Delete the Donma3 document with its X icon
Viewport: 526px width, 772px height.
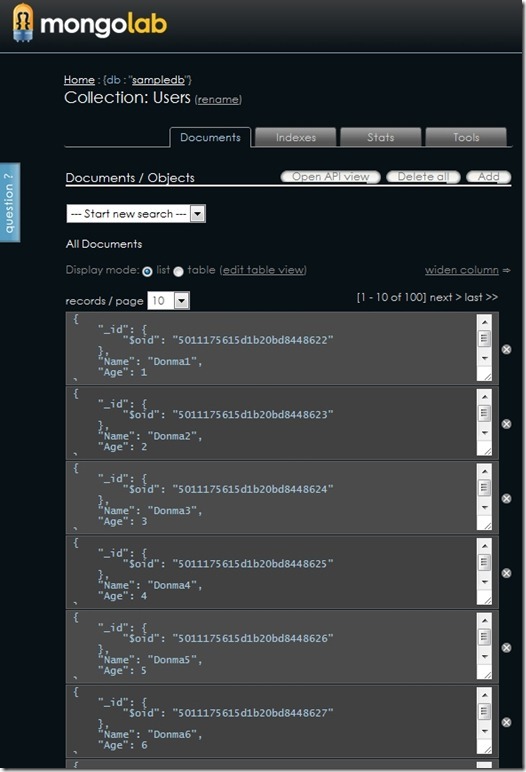(x=506, y=499)
